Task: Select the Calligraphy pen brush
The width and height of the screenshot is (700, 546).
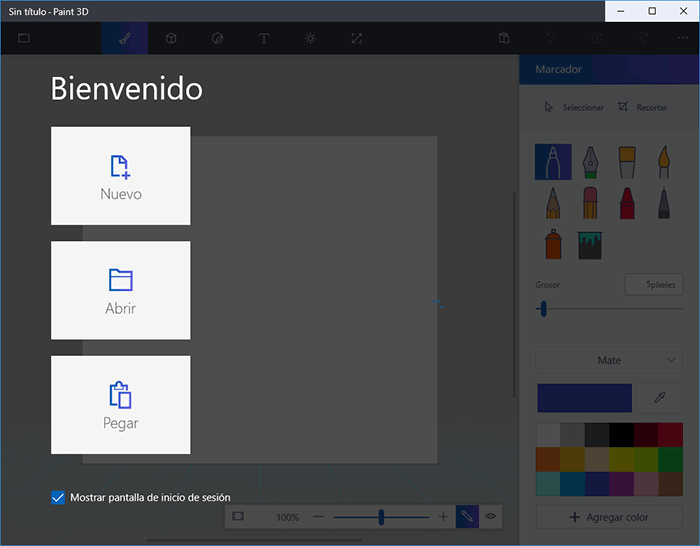Action: coord(590,162)
